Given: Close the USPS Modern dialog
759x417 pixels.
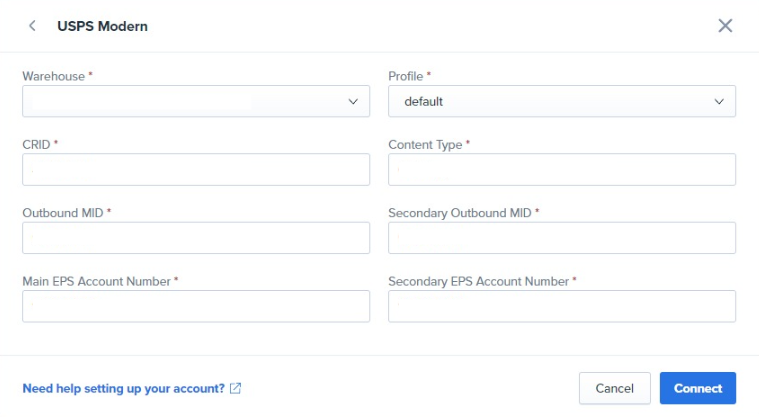Looking at the screenshot, I should pos(725,26).
